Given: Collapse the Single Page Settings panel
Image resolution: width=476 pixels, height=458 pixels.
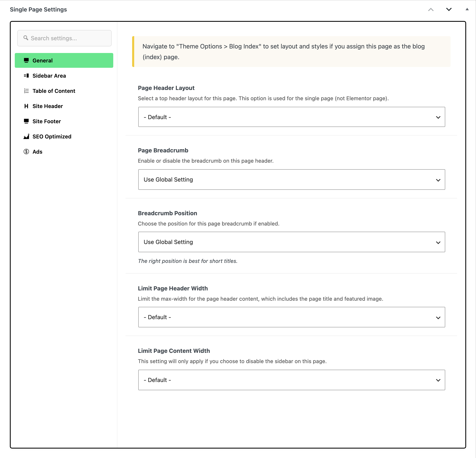Looking at the screenshot, I should coord(467,9).
